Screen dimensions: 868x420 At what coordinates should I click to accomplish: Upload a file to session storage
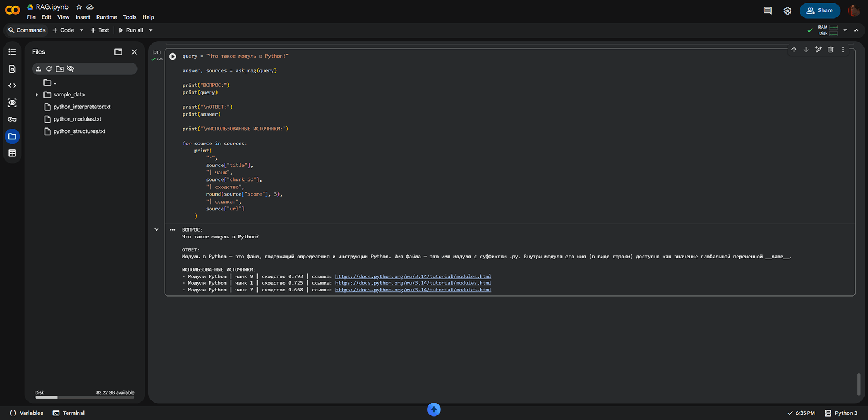[x=38, y=69]
